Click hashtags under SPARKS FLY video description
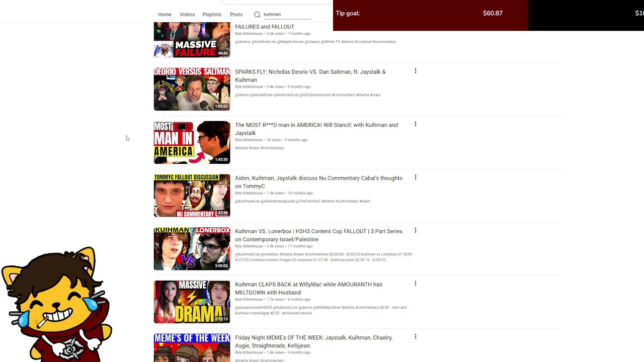This screenshot has height=362, width=644. (307, 95)
